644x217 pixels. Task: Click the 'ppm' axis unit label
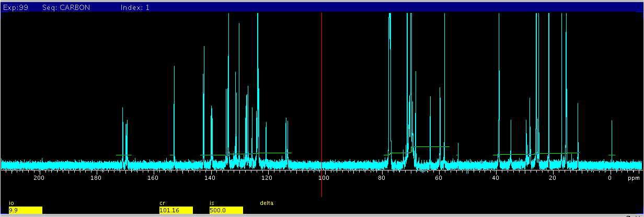pos(634,178)
